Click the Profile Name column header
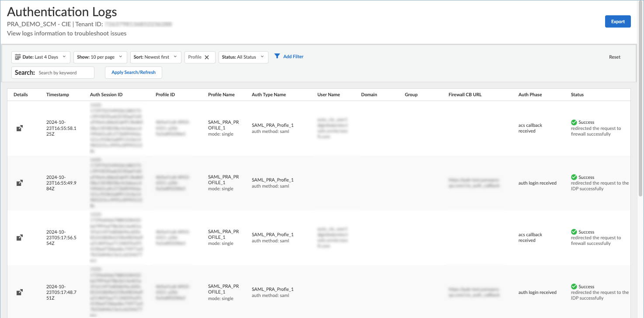The image size is (644, 318). (221, 94)
